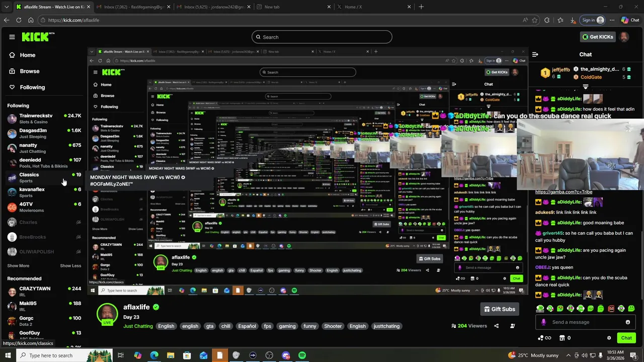Click the browser home icon

click(31, 20)
